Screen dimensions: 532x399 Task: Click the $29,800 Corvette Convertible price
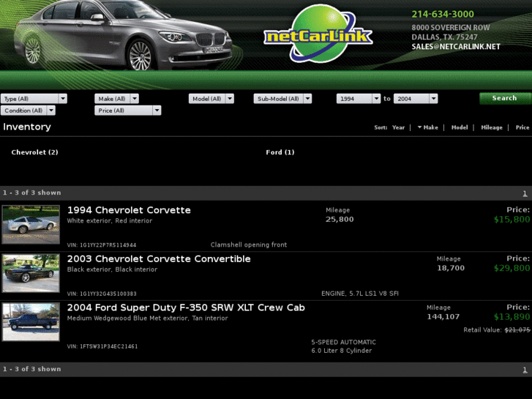point(512,268)
